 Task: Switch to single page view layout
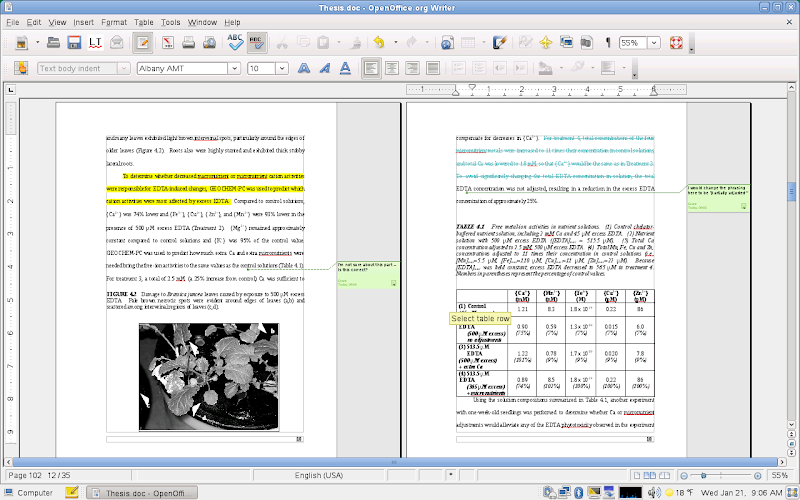[637, 476]
